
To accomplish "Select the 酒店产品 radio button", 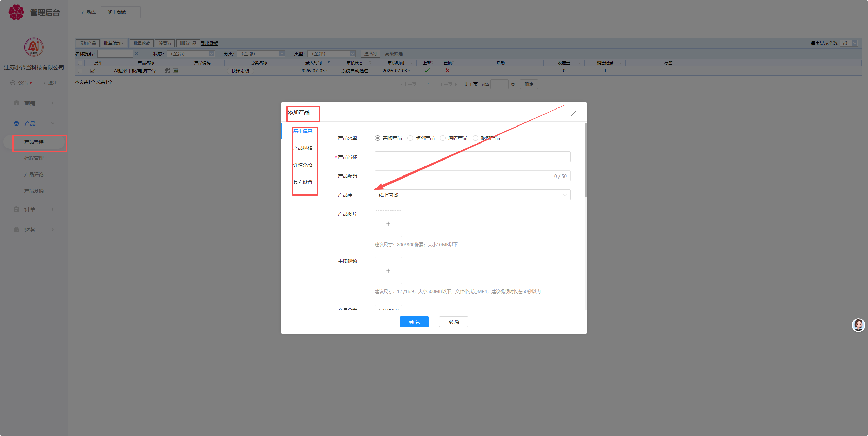I will [443, 138].
